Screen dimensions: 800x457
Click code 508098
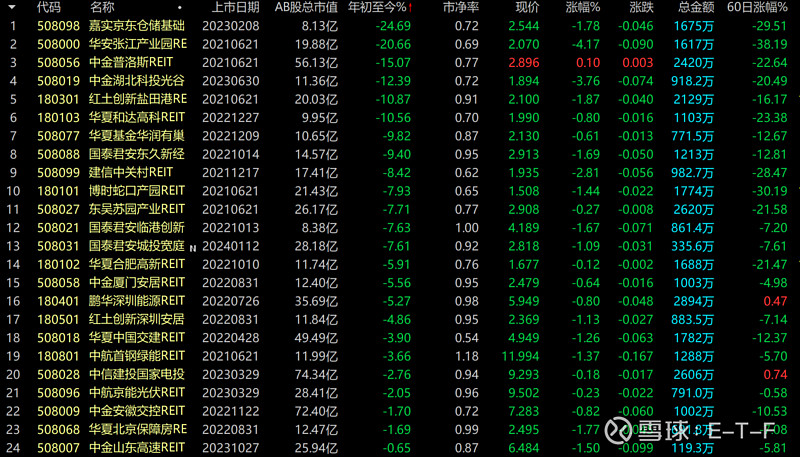click(x=59, y=26)
